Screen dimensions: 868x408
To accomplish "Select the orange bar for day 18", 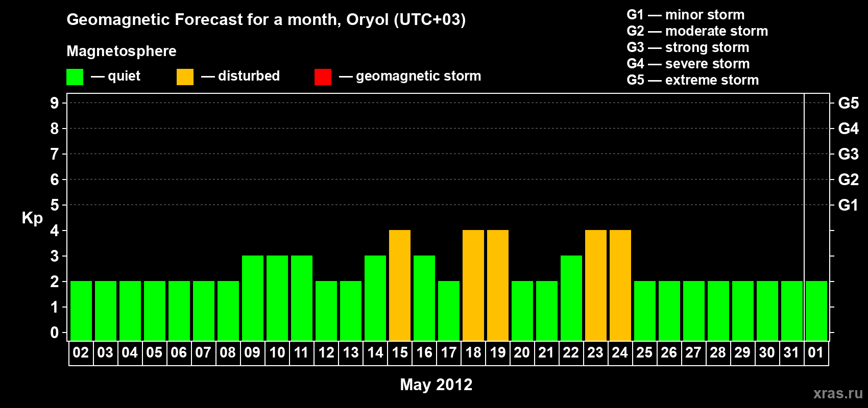I will click(x=473, y=285).
